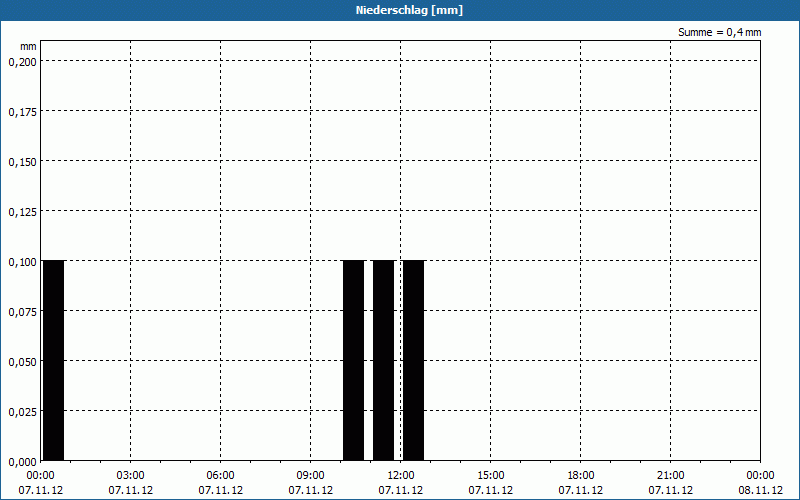Click the Niederschlag [mm] chart title
Screen dimensions: 800x500
409,10
